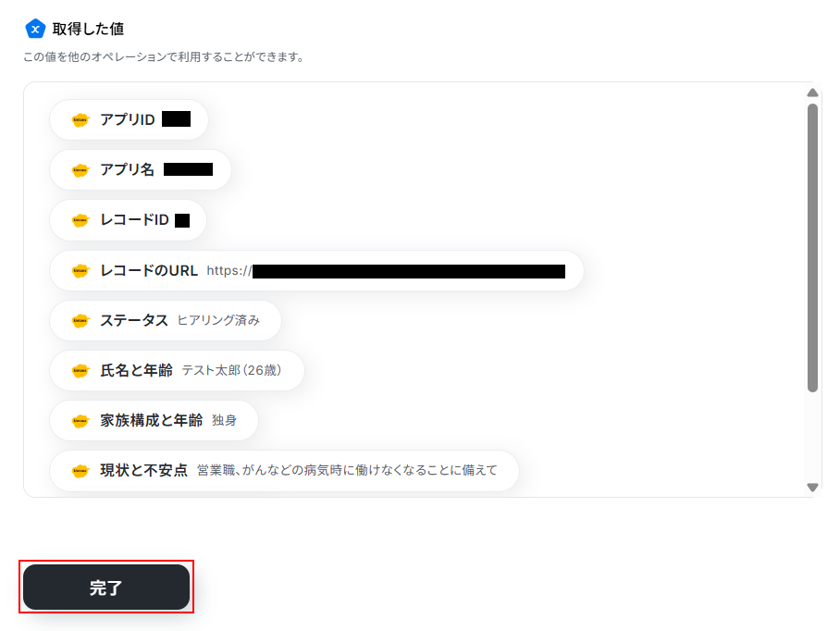Screen dimensions: 840x631
Task: Select the レコードID value chip
Action: pos(128,220)
